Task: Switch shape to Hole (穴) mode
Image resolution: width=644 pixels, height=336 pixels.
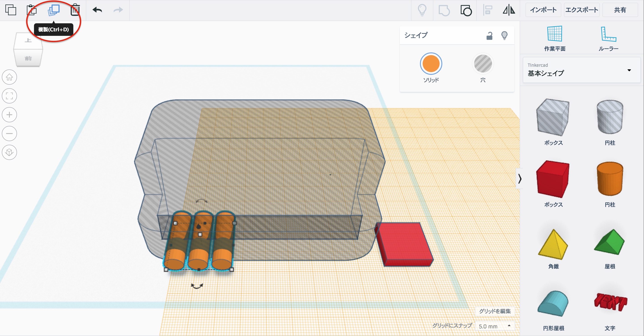Action: tap(483, 64)
